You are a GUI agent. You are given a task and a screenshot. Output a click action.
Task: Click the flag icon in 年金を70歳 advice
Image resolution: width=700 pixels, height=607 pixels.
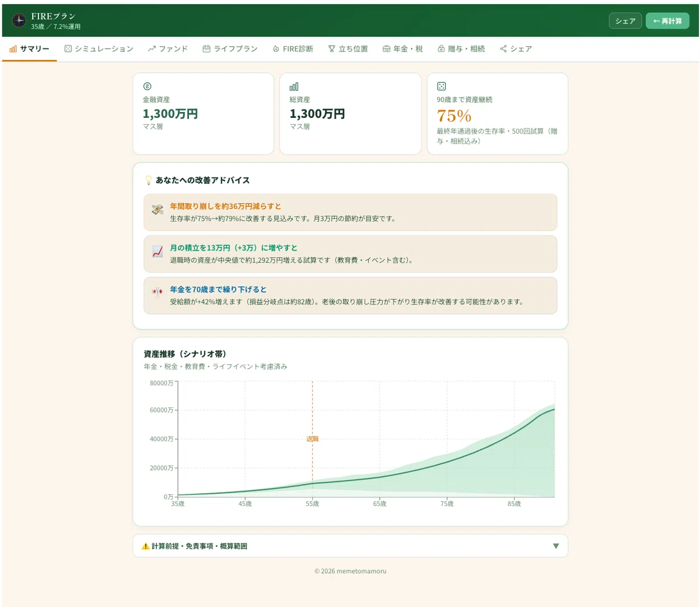tap(157, 292)
